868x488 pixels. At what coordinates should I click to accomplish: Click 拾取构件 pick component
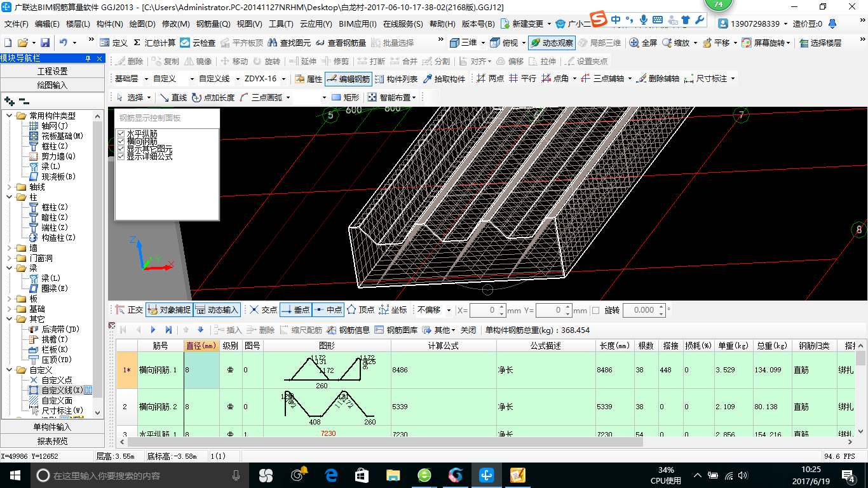click(444, 79)
